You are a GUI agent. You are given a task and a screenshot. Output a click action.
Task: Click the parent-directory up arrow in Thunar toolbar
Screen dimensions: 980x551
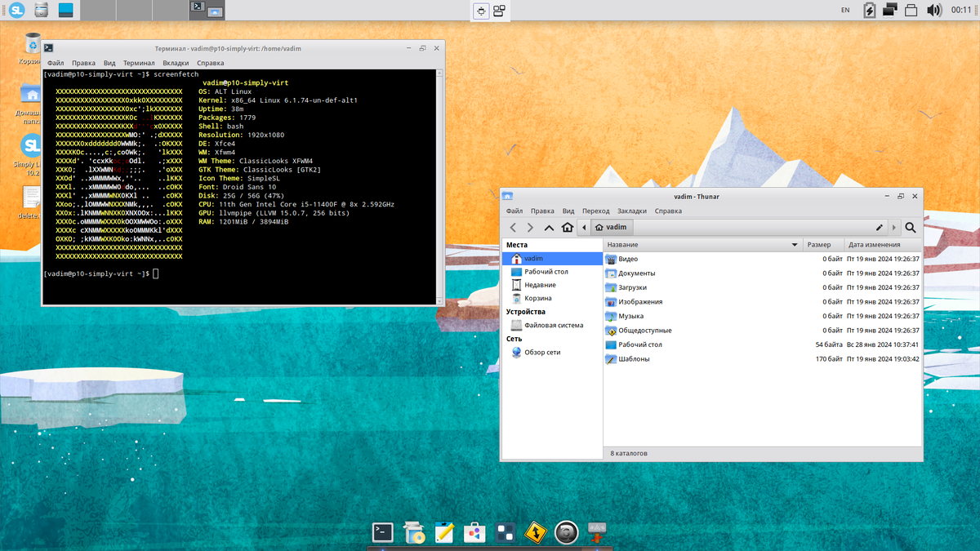[548, 227]
